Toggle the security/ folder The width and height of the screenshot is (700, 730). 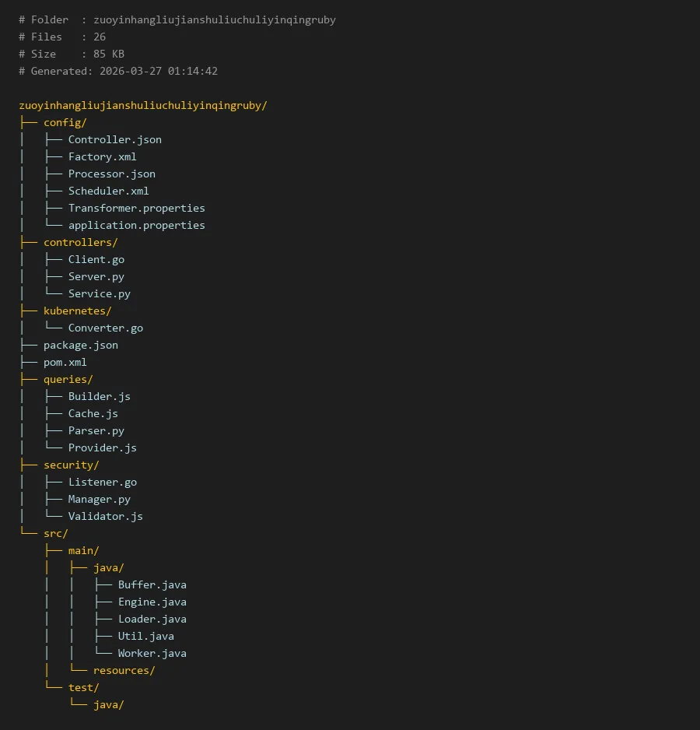coord(71,465)
